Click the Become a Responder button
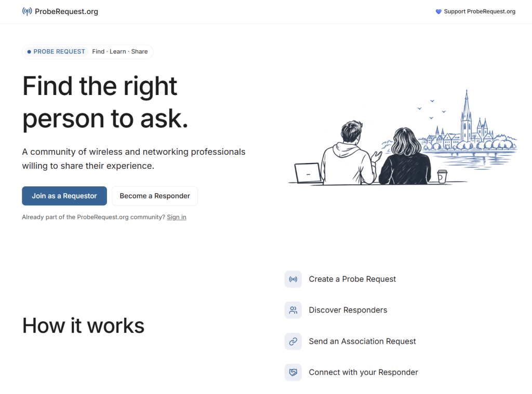 pos(155,196)
